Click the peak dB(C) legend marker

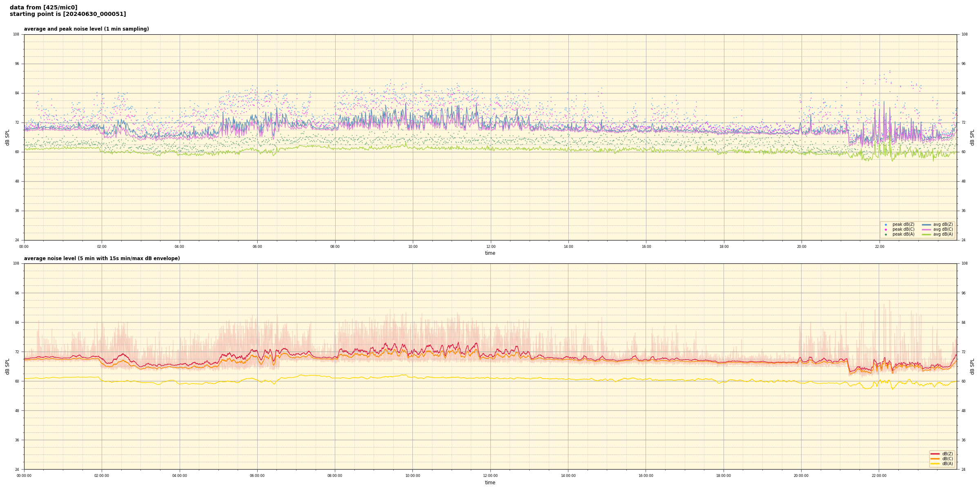[x=886, y=229]
